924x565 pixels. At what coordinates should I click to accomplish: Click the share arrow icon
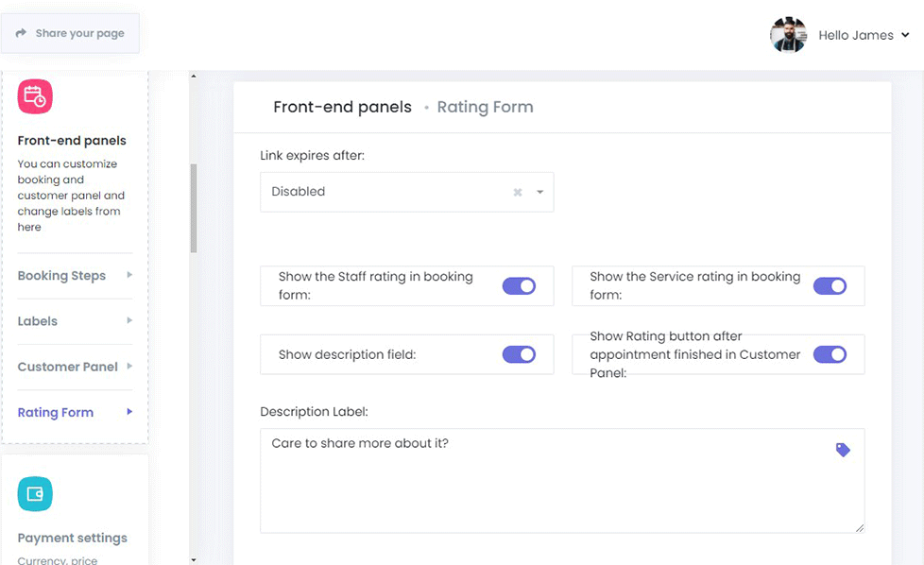pos(21,33)
